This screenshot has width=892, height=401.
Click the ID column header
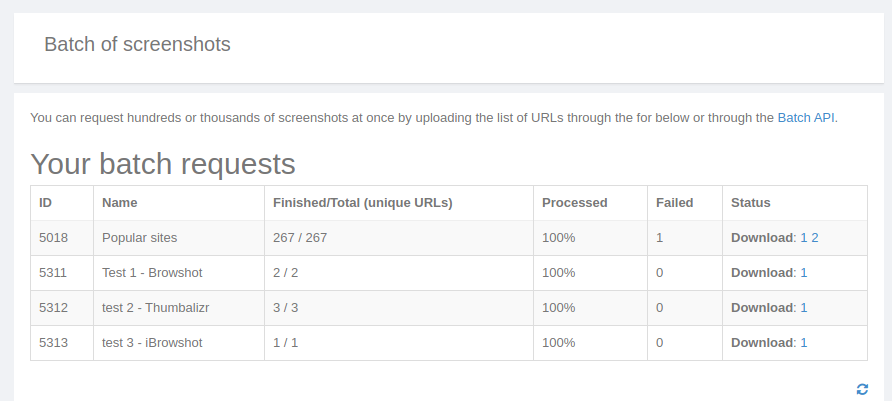[46, 203]
